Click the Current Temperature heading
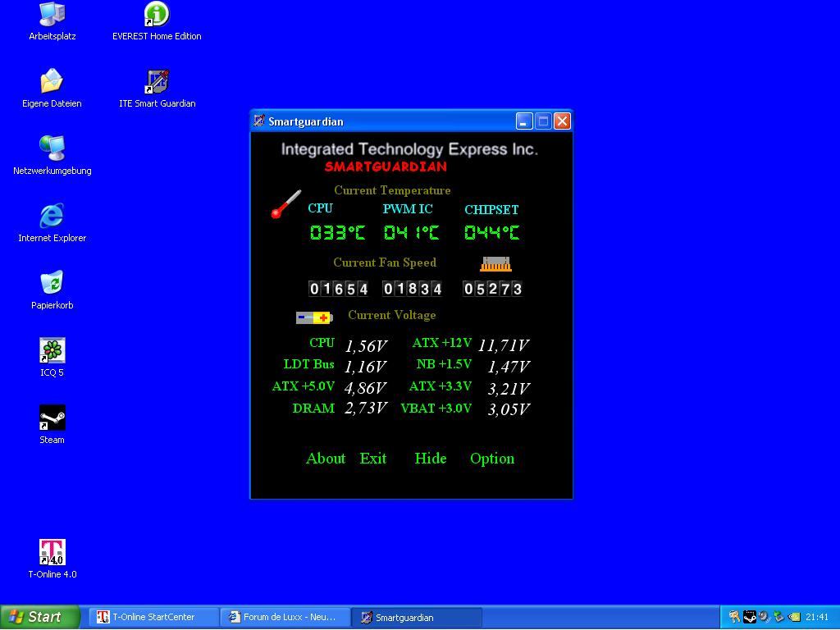Viewport: 840px width, 630px height. pyautogui.click(x=392, y=190)
